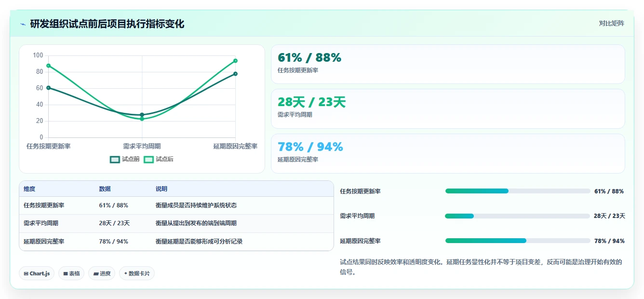Click the 需求平均周期 progress bar
The height and width of the screenshot is (299, 644).
coord(518,216)
